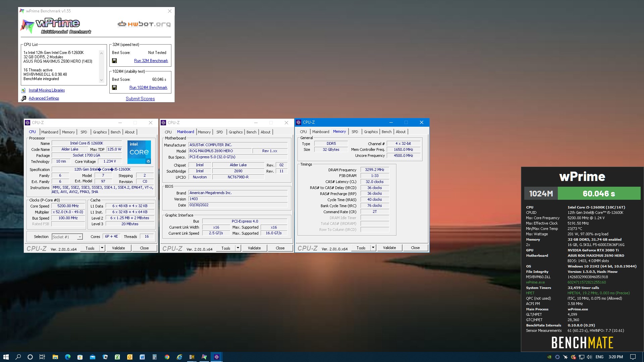Open volume speaker tray icon

(x=590, y=357)
